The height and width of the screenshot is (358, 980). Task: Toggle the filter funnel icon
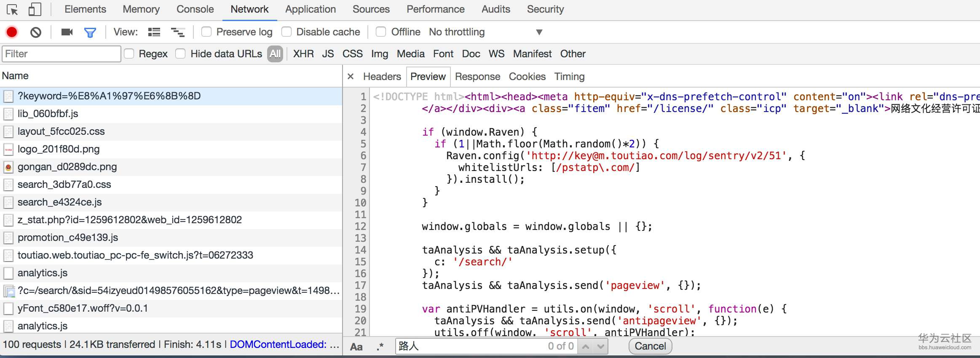pyautogui.click(x=90, y=32)
